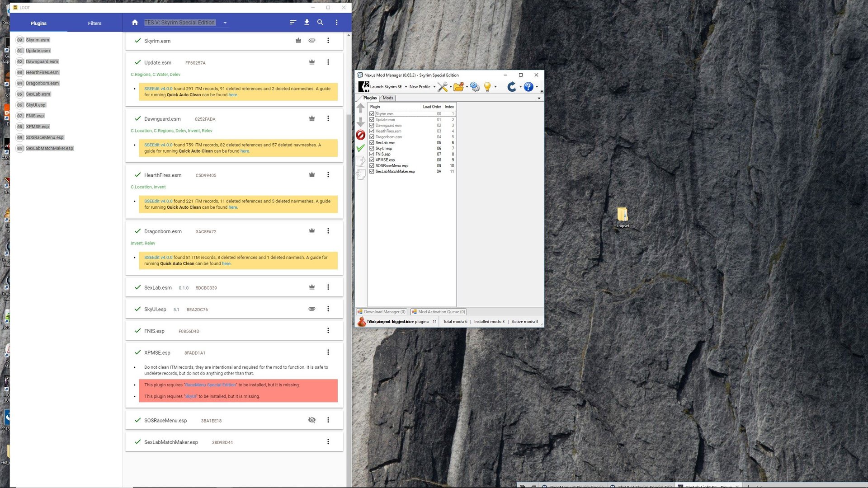This screenshot has height=488, width=868.
Task: Open the Download Manager (0) tab
Action: click(382, 312)
